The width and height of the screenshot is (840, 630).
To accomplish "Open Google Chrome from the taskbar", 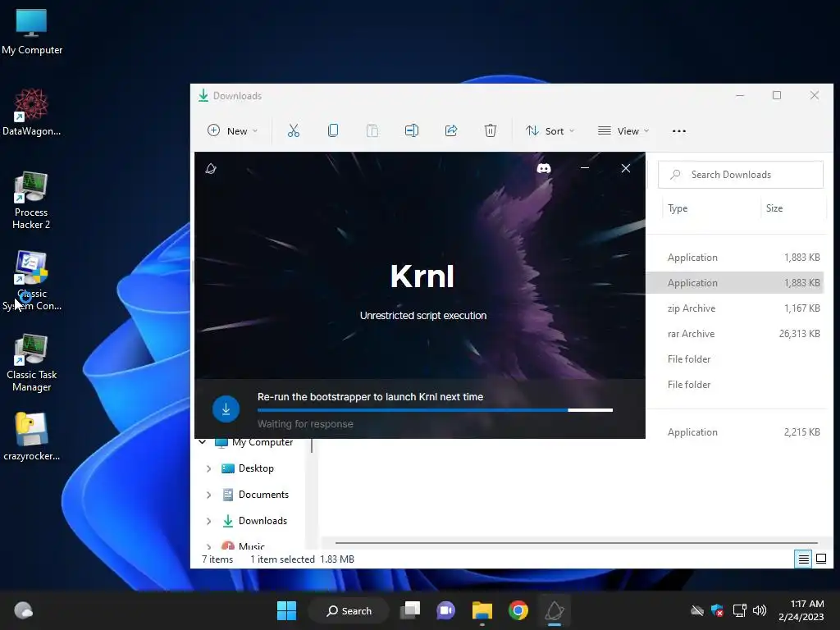I will click(x=518, y=610).
